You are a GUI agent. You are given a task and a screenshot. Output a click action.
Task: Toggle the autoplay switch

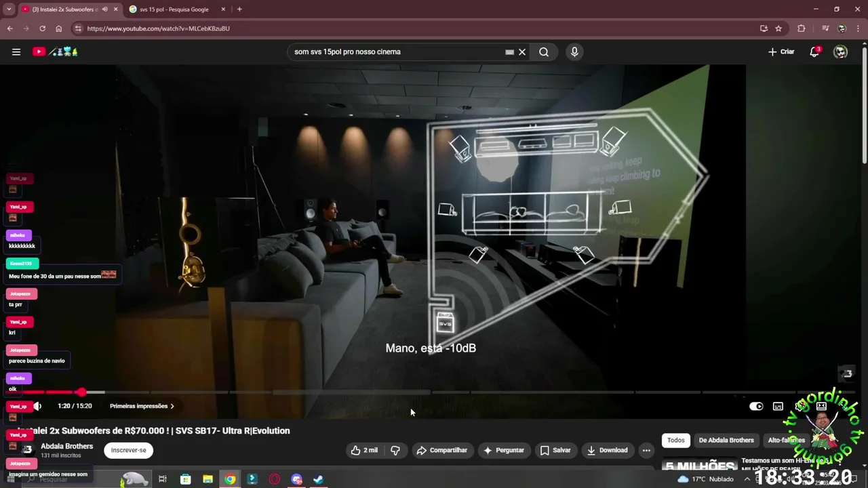pos(756,406)
